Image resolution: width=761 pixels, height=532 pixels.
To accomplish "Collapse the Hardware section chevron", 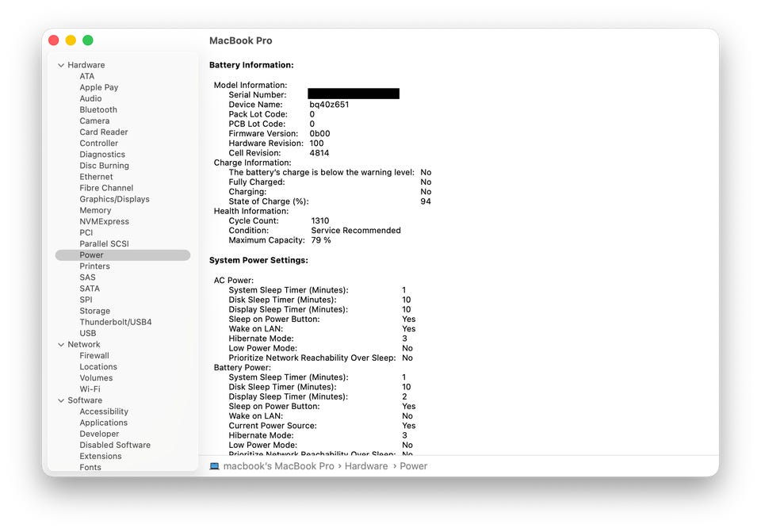I will pyautogui.click(x=61, y=65).
